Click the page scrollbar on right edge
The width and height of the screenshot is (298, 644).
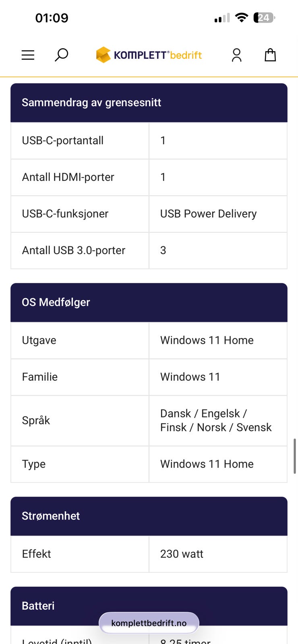click(295, 456)
